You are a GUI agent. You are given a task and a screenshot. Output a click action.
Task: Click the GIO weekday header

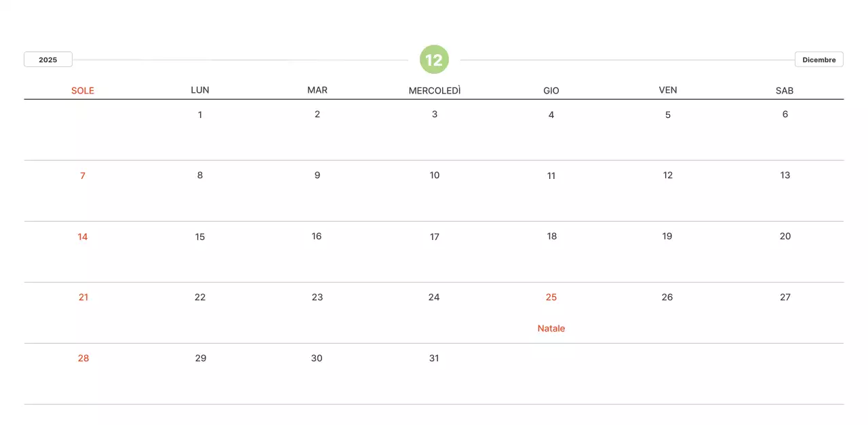click(551, 90)
